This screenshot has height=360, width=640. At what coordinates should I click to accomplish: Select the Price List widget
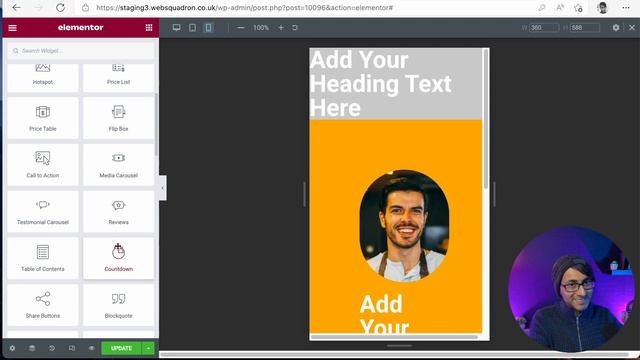(118, 78)
